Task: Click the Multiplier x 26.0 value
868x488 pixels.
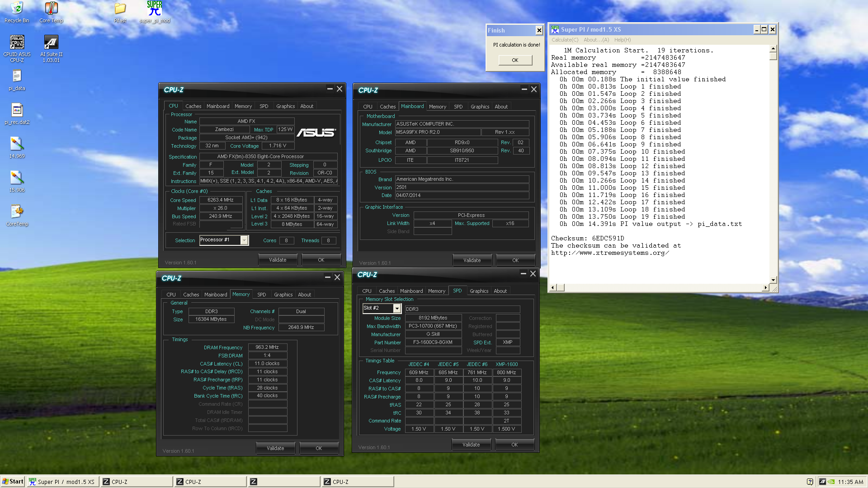Action: (x=221, y=208)
